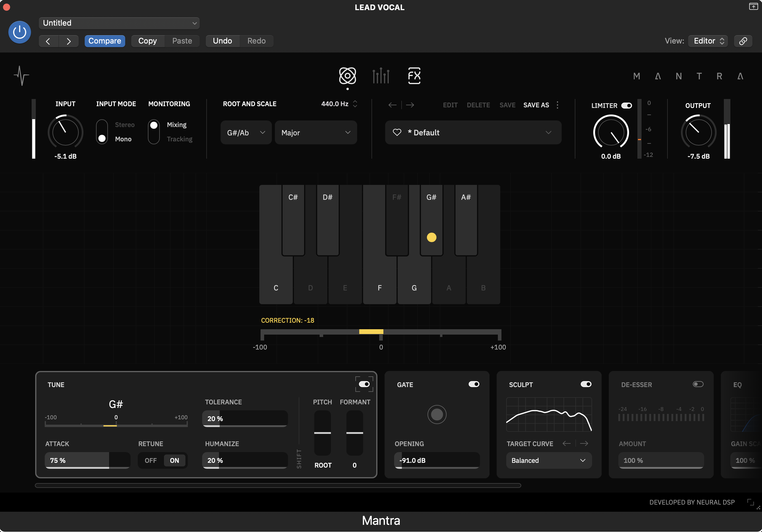
Task: Click the MANTRA logo text
Action: pos(688,76)
